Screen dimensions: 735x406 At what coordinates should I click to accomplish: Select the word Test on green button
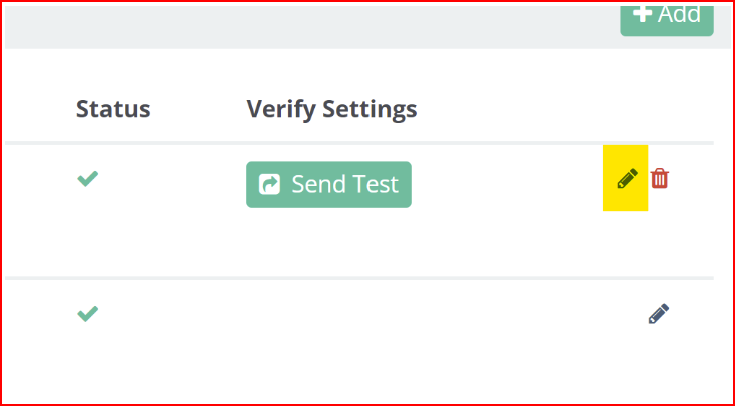tap(376, 184)
